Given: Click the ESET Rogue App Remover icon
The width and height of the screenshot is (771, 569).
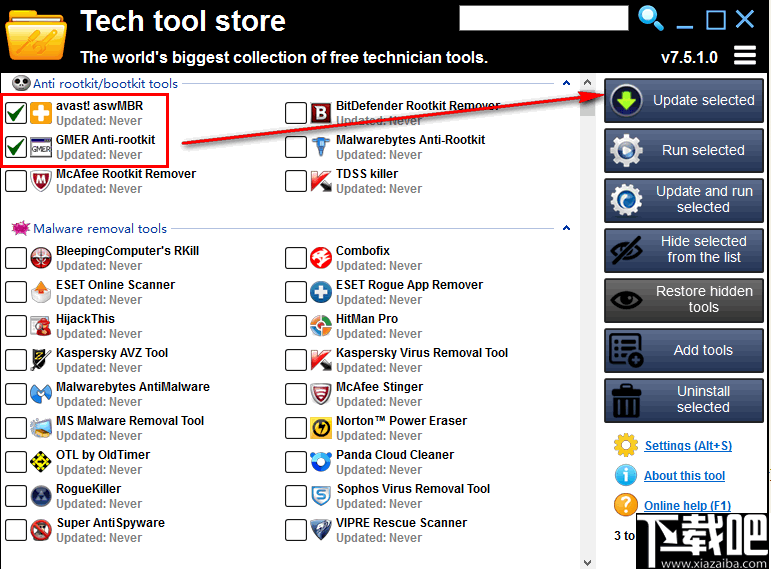Looking at the screenshot, I should point(321,292).
